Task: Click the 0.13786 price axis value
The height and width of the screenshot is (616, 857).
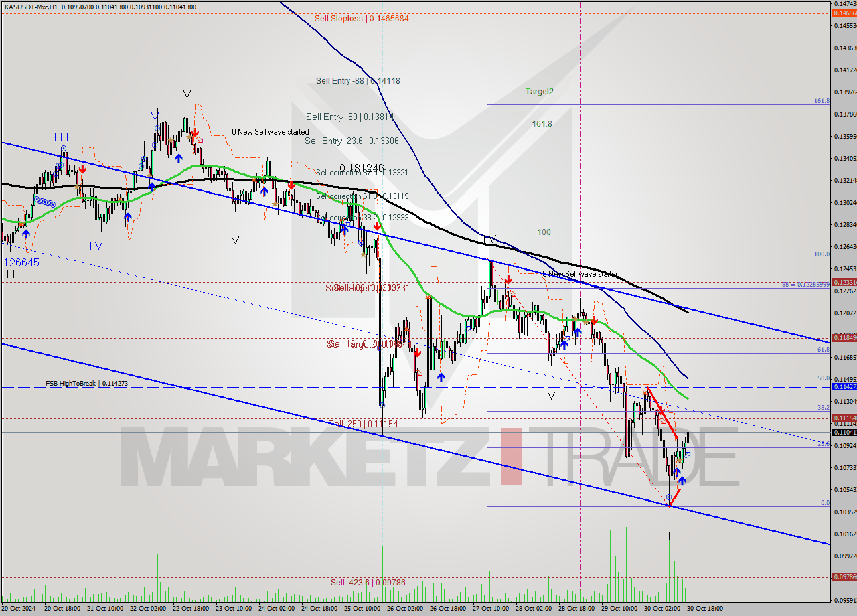Action: pyautogui.click(x=845, y=114)
